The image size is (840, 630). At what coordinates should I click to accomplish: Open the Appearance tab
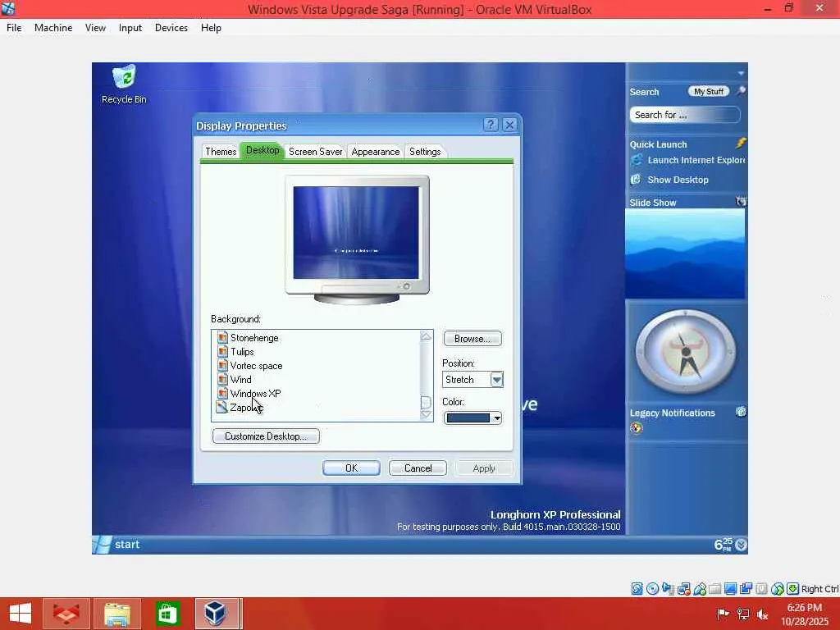pyautogui.click(x=376, y=152)
